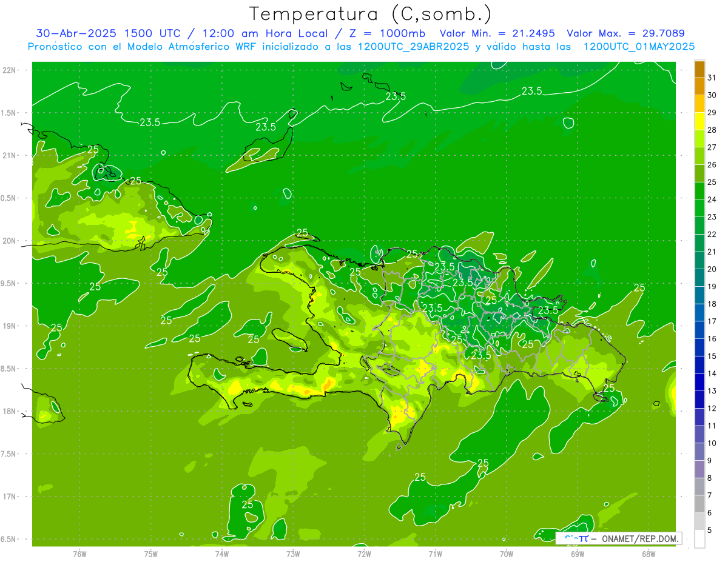Click the green legend swatch between 23 and 24

click(699, 208)
